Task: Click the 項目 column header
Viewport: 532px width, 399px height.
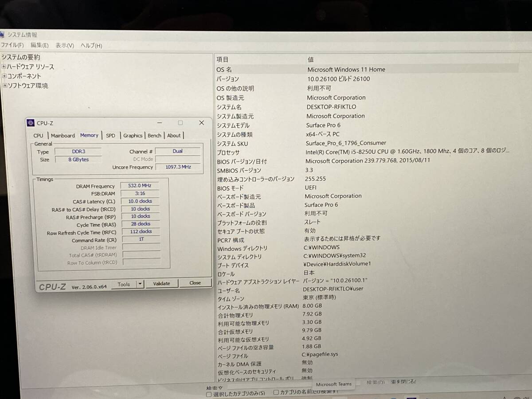Action: coord(223,59)
